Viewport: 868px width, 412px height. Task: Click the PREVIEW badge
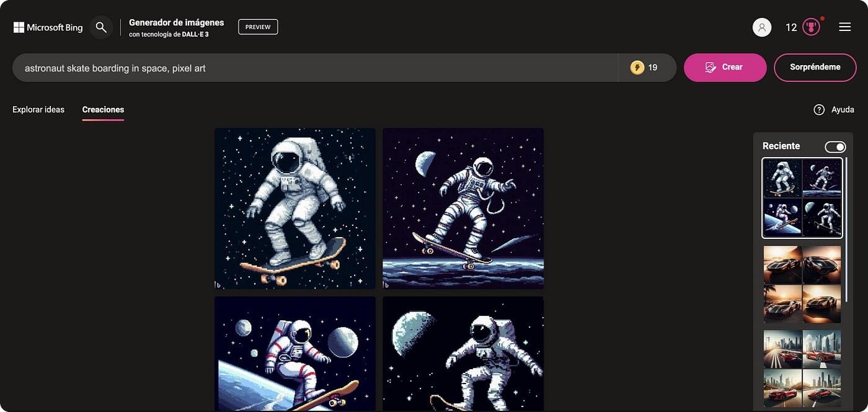pos(258,27)
